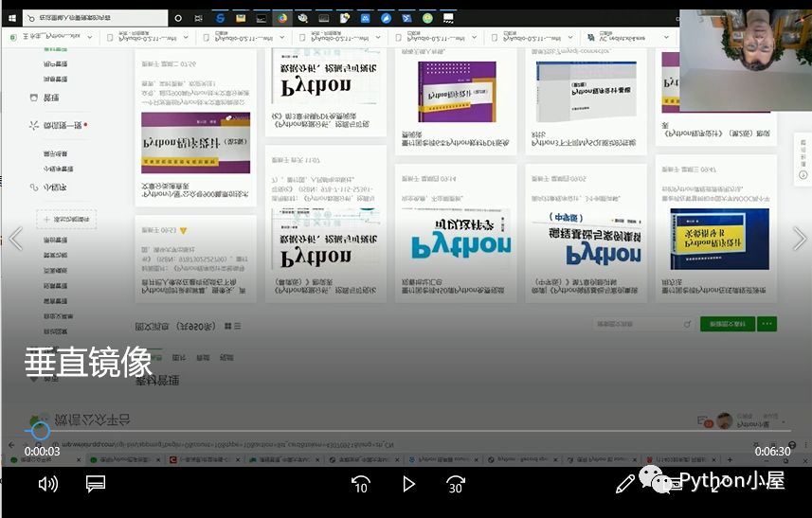Go to previous item with left arrow

click(15, 239)
